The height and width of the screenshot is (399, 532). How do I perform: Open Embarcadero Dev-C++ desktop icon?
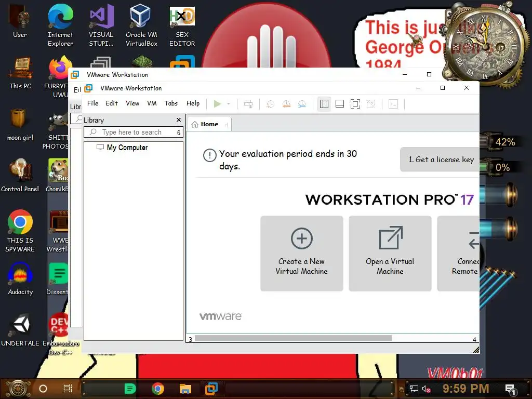coord(60,334)
